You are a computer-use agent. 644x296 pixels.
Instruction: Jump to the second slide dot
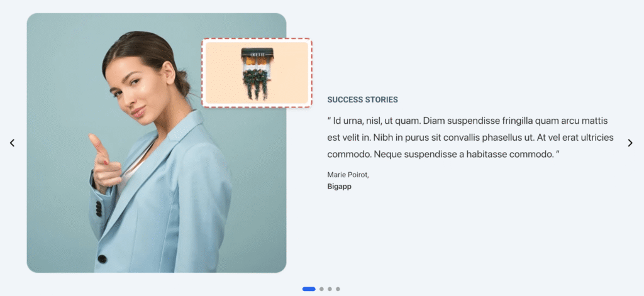[x=321, y=289]
